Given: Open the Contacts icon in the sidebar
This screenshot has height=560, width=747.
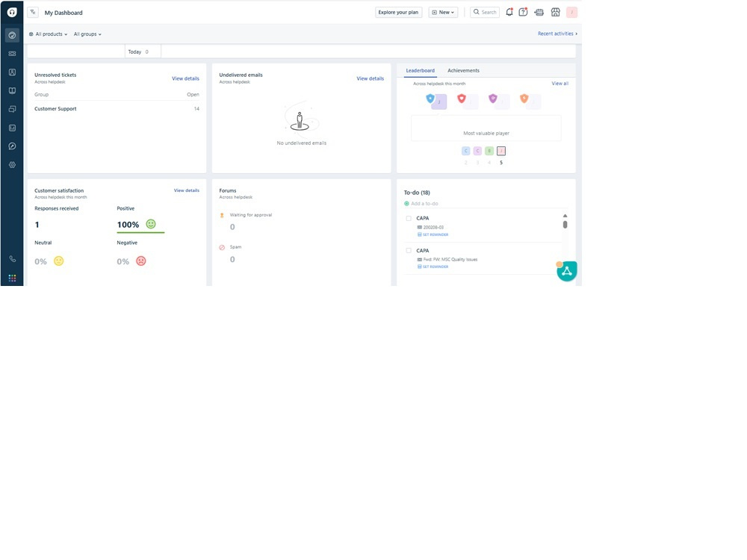Looking at the screenshot, I should [x=13, y=72].
